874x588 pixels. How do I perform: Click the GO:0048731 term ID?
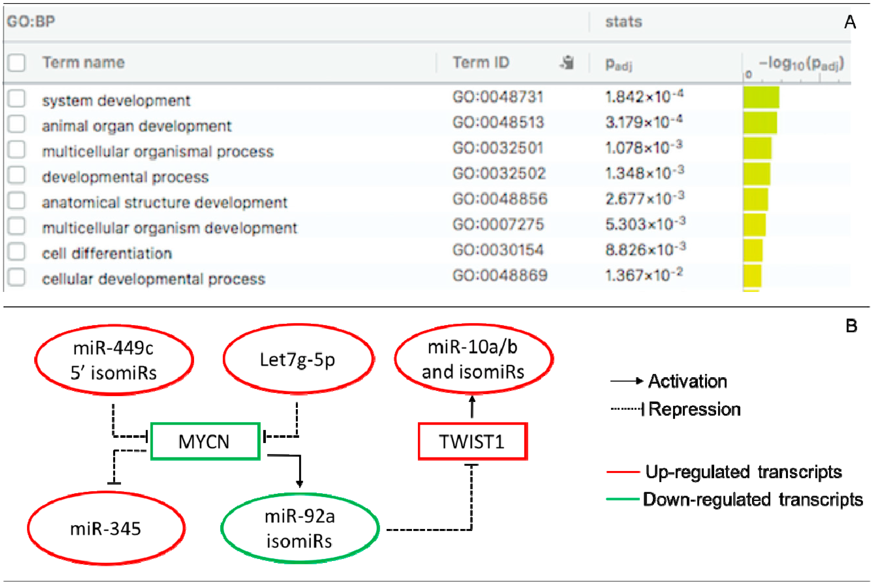[x=498, y=97]
